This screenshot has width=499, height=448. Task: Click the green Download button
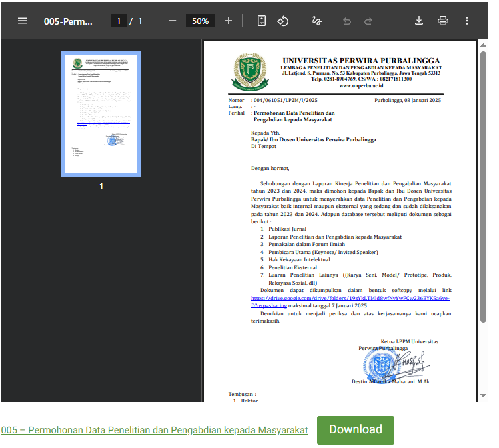[x=355, y=430]
